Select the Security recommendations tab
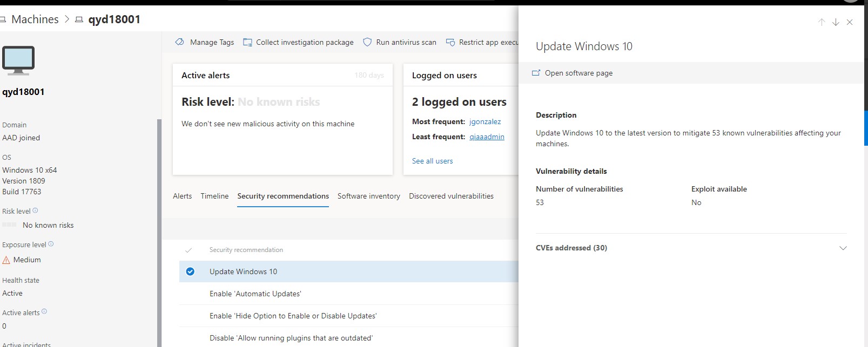 pyautogui.click(x=283, y=196)
